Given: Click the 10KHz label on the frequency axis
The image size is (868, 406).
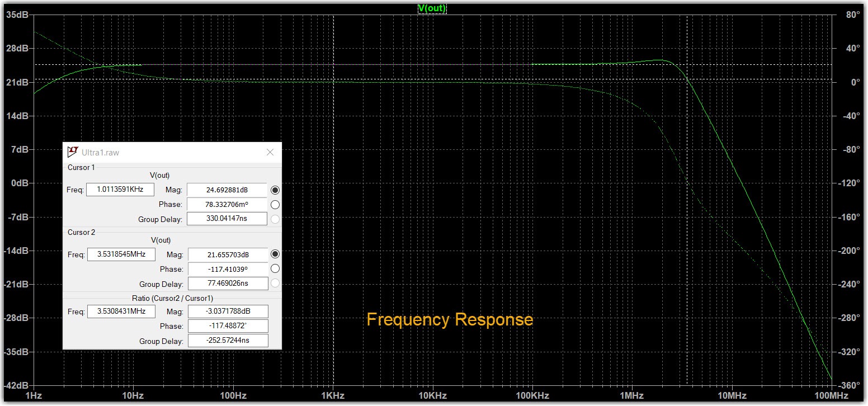Looking at the screenshot, I should click(433, 396).
